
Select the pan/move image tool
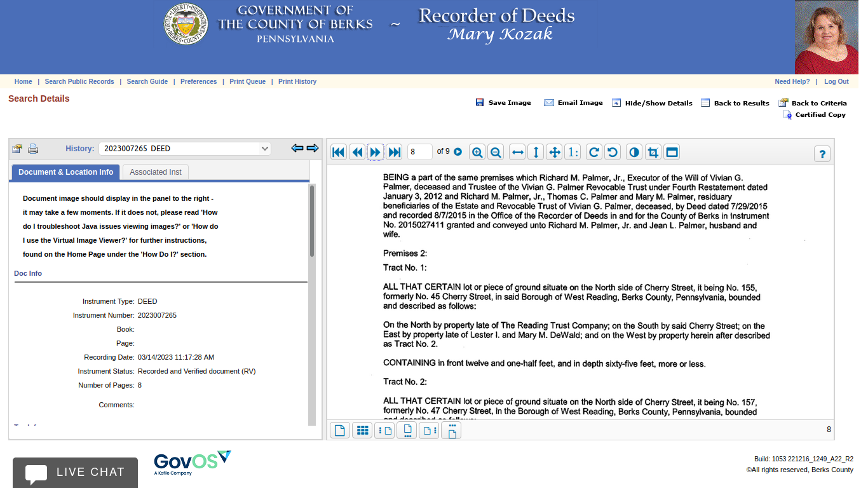554,152
